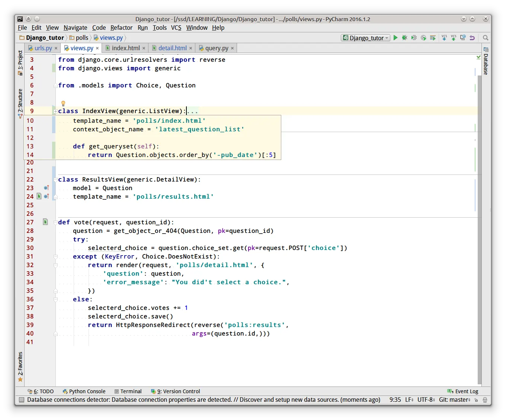Close the index.html tab

click(144, 48)
